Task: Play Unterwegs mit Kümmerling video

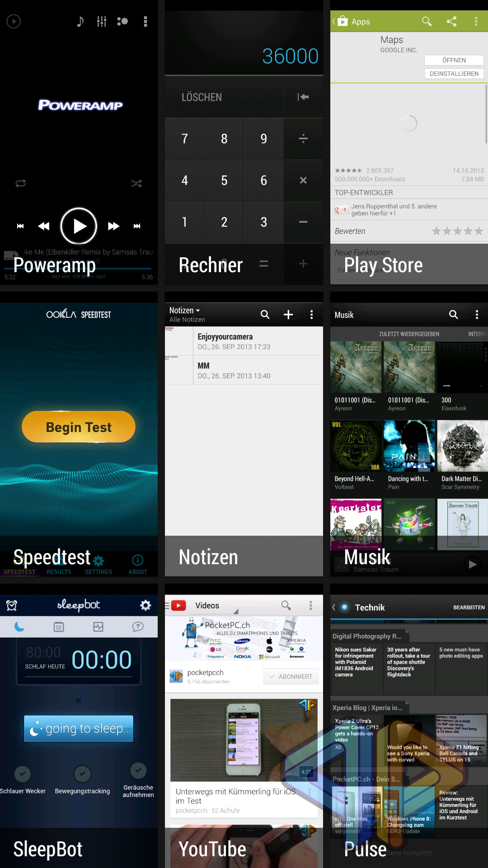Action: pos(244,740)
